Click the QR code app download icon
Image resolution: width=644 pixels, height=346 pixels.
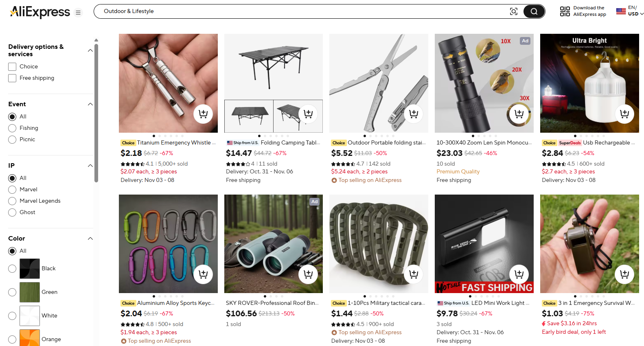click(x=565, y=11)
